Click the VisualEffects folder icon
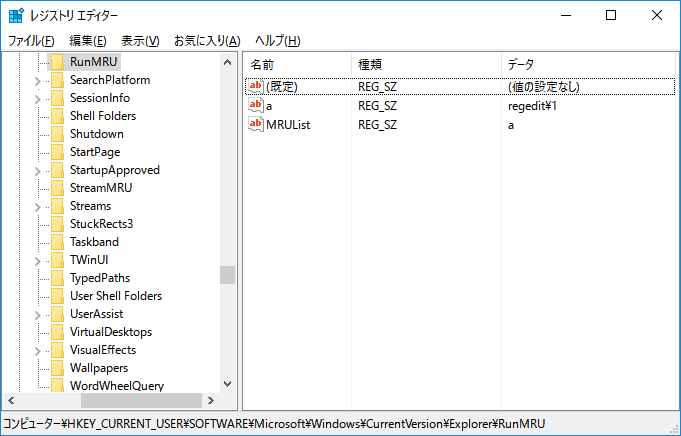This screenshot has height=436, width=681. [57, 350]
